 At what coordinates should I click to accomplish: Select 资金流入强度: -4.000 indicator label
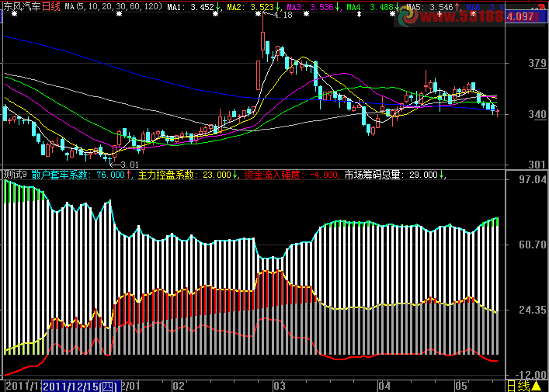pos(291,175)
